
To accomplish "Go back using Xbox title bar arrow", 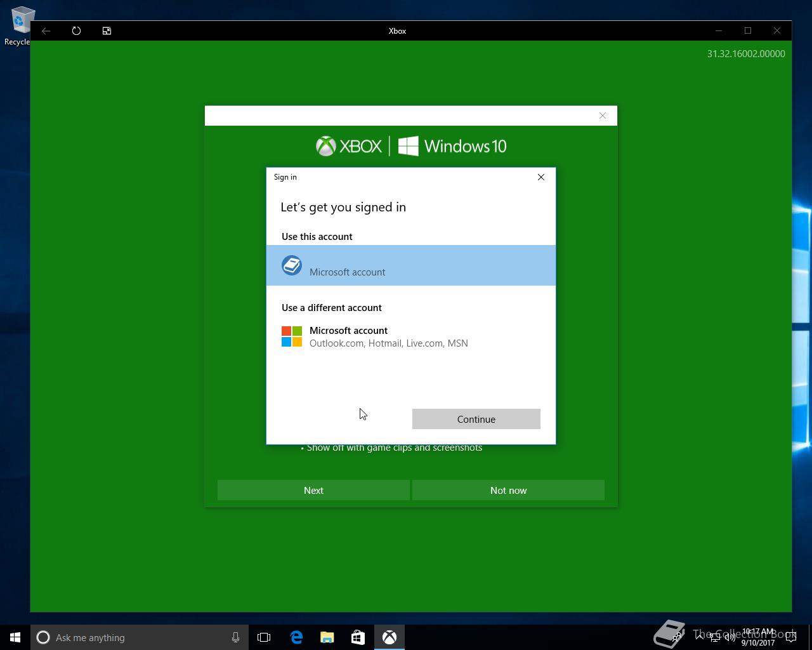I will click(46, 30).
